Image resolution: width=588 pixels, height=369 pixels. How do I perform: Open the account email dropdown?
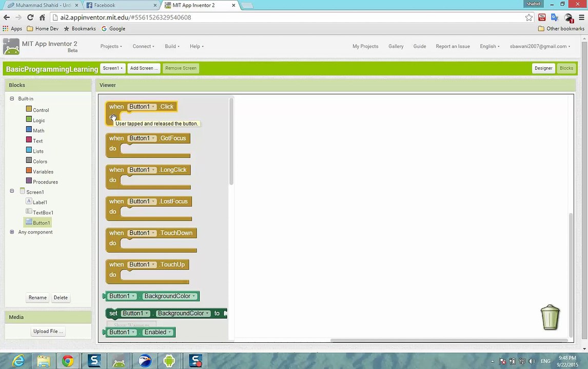click(x=540, y=47)
